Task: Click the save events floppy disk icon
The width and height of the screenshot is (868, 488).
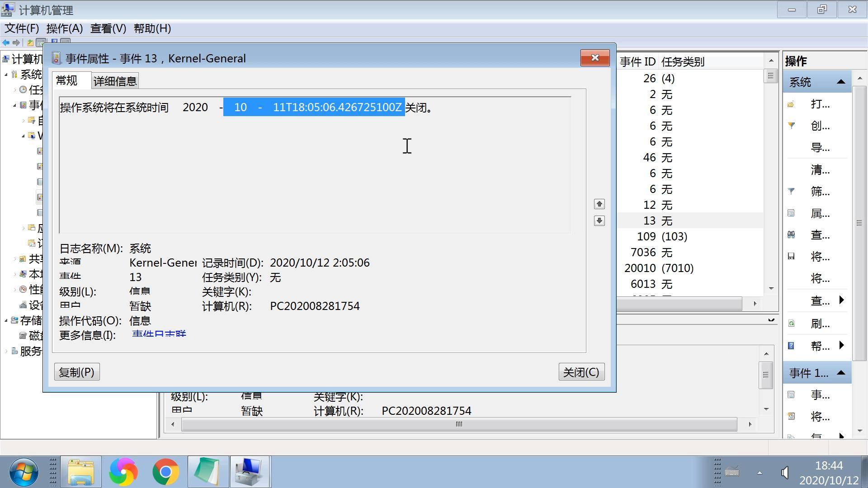Action: [x=791, y=257]
